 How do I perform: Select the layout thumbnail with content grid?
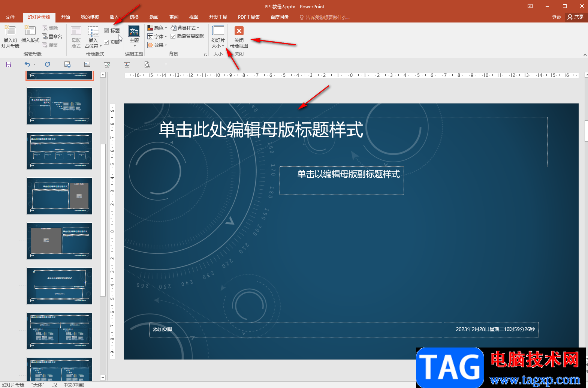[x=60, y=106]
